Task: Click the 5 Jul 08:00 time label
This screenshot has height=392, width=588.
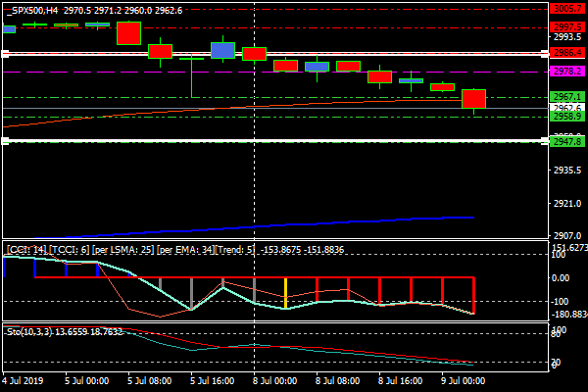Action: tap(150, 381)
